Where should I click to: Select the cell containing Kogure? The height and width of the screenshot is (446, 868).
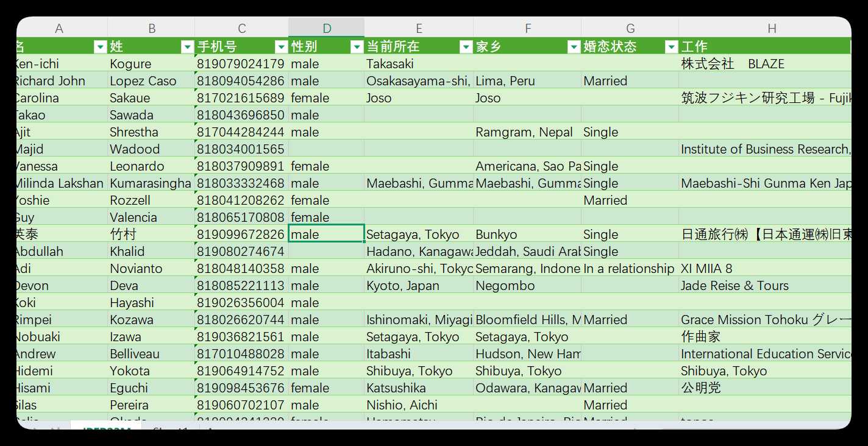click(x=151, y=63)
